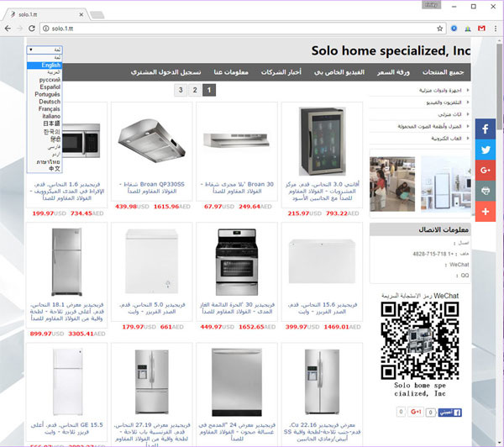504x447 pixels.
Task: Click the Facebook share icon
Action: click(x=485, y=129)
